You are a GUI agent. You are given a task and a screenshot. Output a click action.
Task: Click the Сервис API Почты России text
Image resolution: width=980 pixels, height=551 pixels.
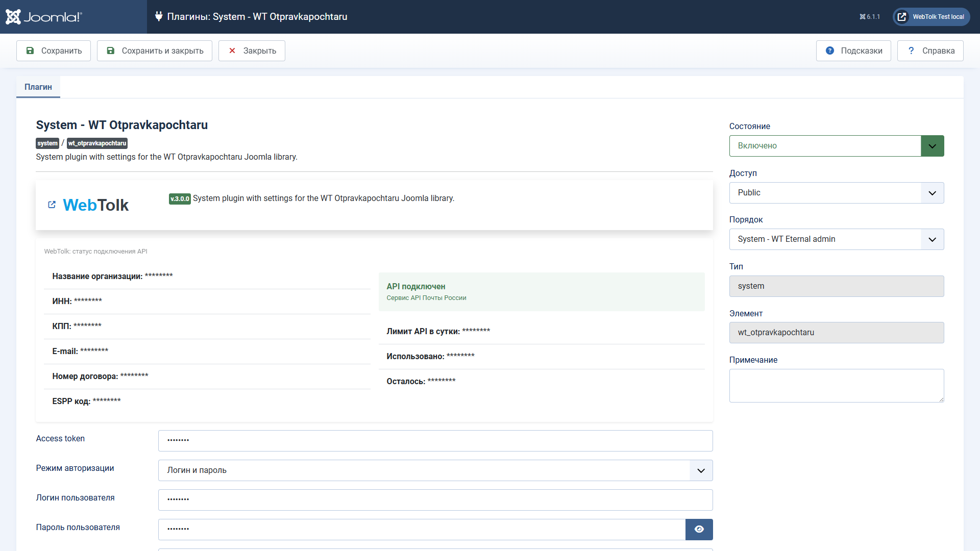coord(426,298)
